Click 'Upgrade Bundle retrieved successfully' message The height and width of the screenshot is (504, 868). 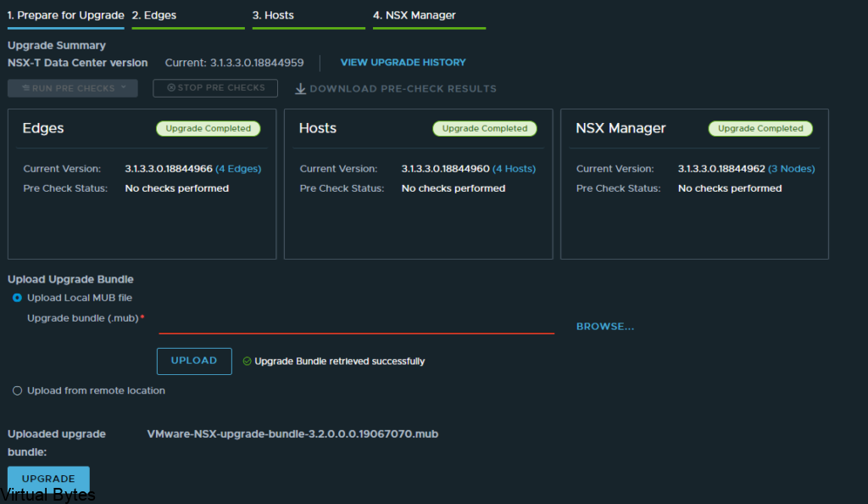pos(340,361)
